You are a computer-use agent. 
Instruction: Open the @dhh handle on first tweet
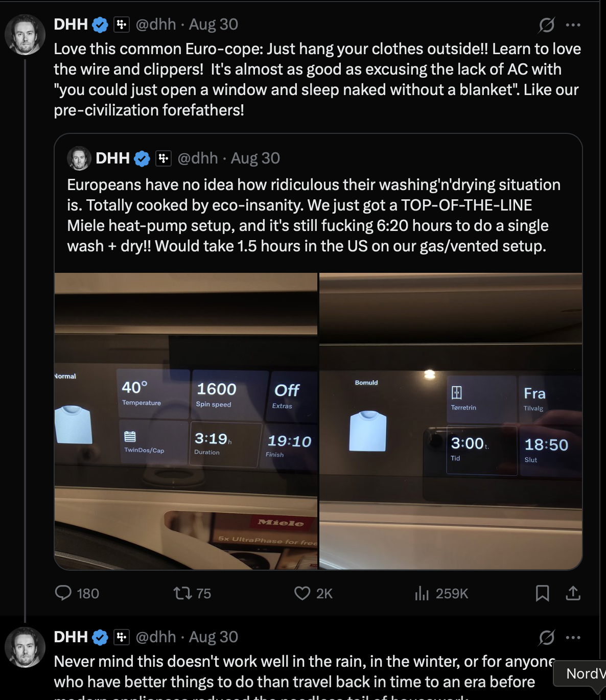[x=155, y=25]
